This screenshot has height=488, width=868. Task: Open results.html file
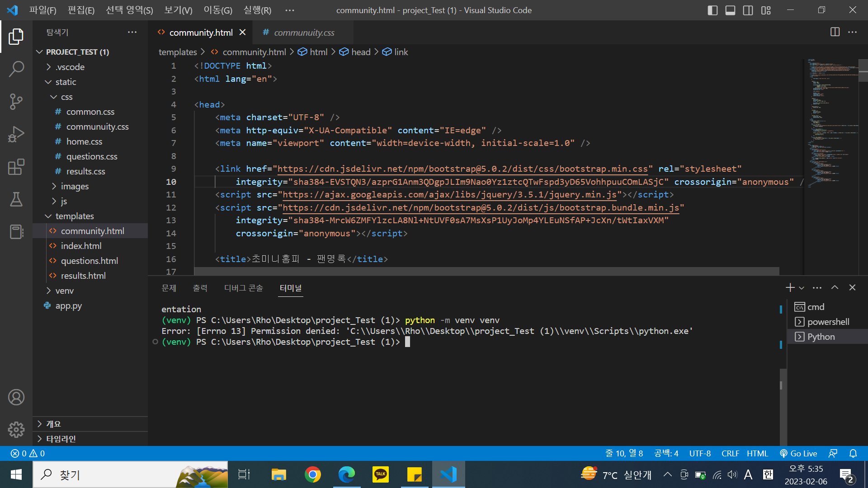click(90, 276)
